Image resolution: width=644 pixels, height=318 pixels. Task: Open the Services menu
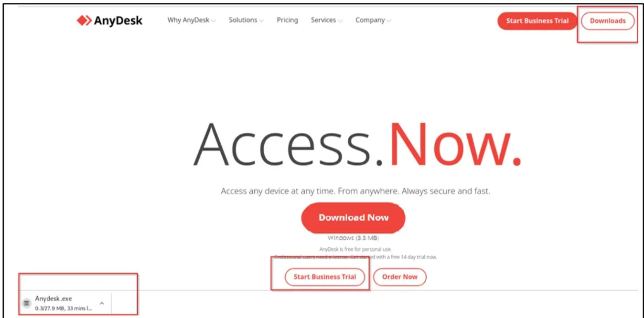323,20
